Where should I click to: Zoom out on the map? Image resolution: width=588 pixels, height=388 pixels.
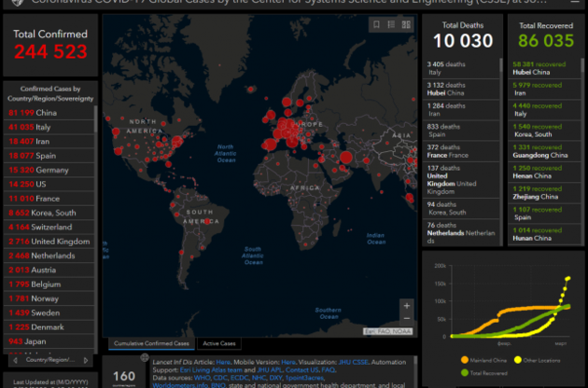(406, 320)
